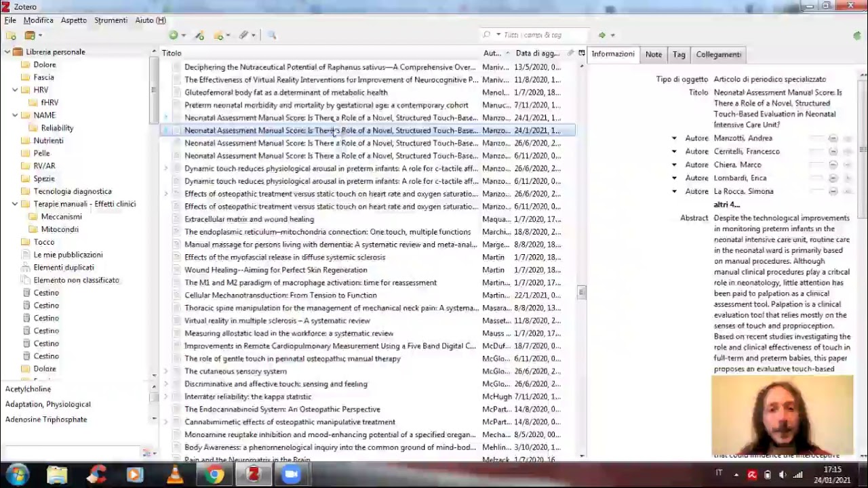868x488 pixels.
Task: Switch to the Tag tab
Action: pos(679,55)
